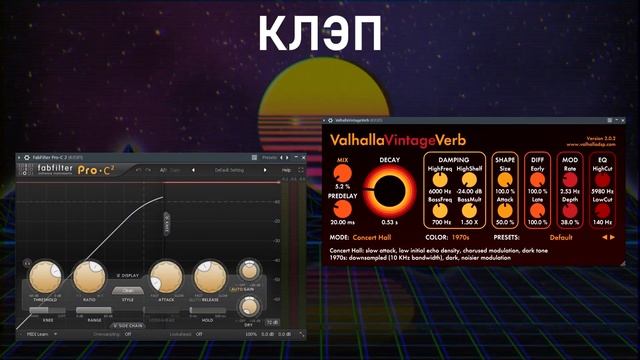The width and height of the screenshot is (640, 360).
Task: Expand the Side Chain section
Action: click(128, 326)
